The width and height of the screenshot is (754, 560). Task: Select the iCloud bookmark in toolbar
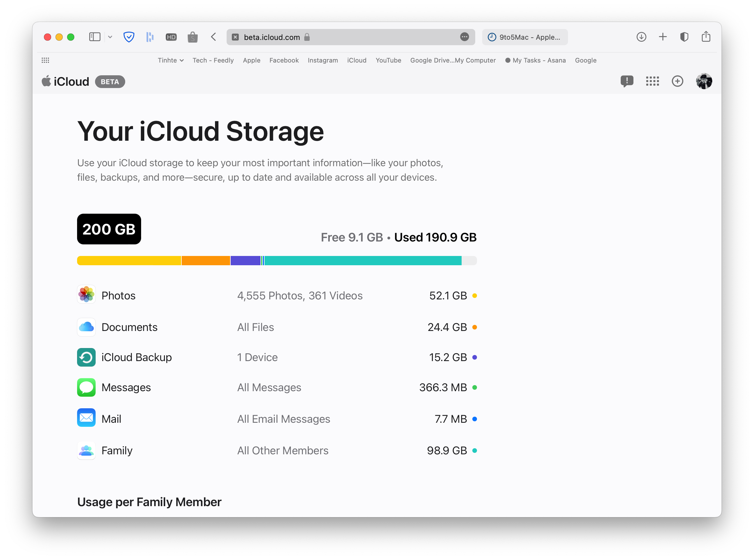356,60
